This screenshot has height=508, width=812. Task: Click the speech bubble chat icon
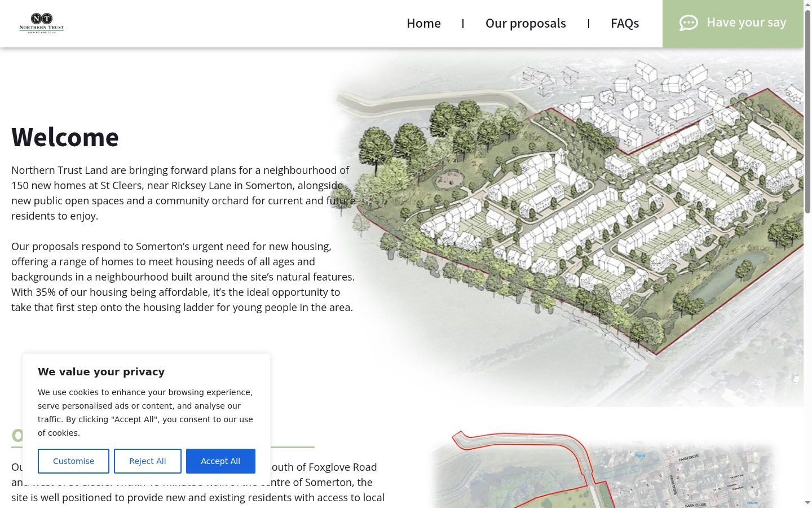(689, 23)
